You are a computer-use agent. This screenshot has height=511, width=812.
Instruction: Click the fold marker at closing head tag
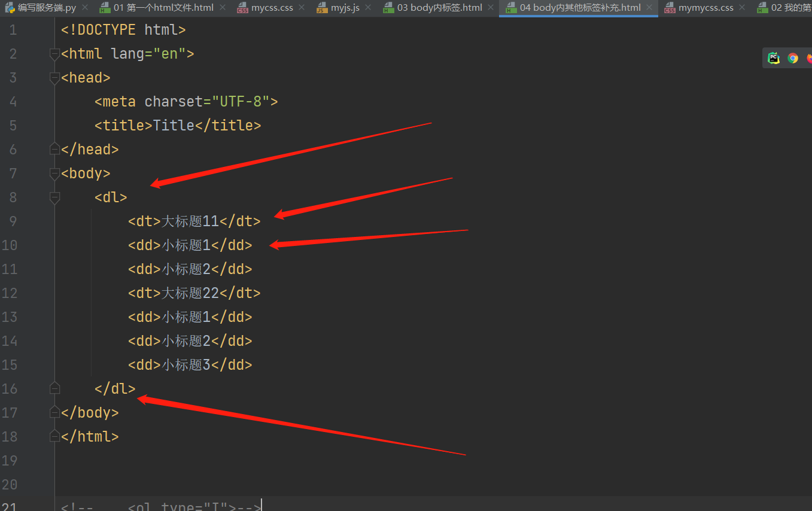click(54, 150)
